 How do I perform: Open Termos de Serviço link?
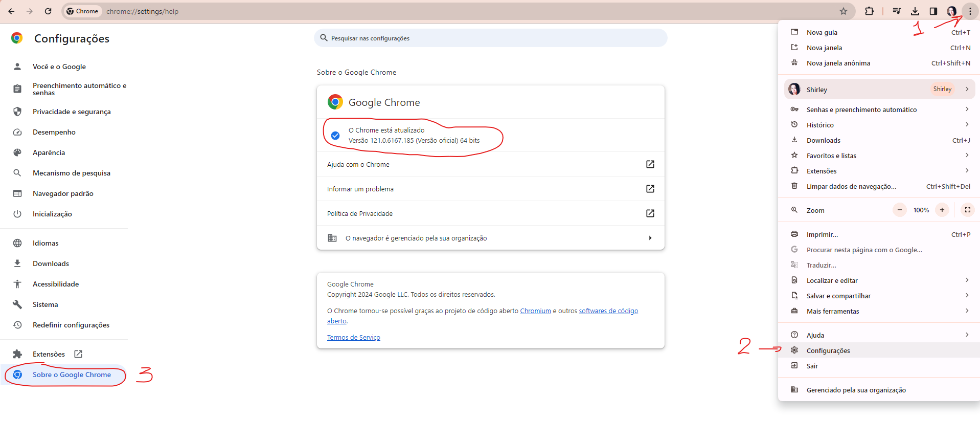[354, 337]
